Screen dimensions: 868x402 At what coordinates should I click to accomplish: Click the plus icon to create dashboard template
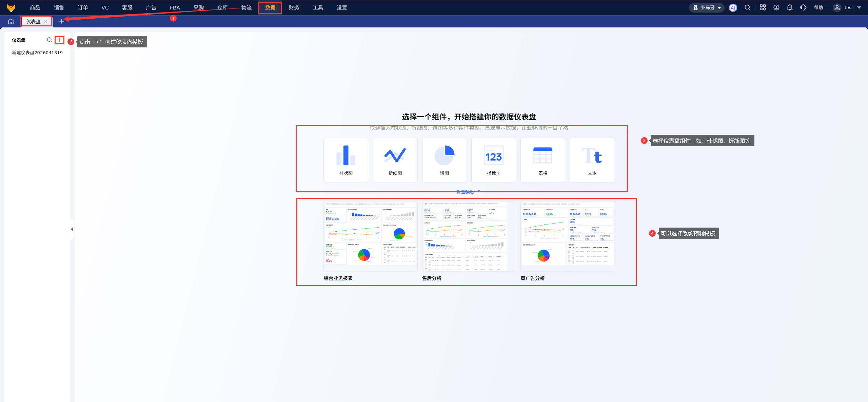(x=59, y=40)
